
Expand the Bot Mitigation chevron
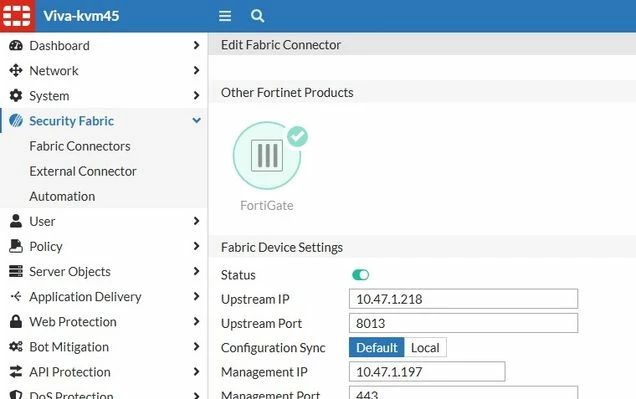196,347
